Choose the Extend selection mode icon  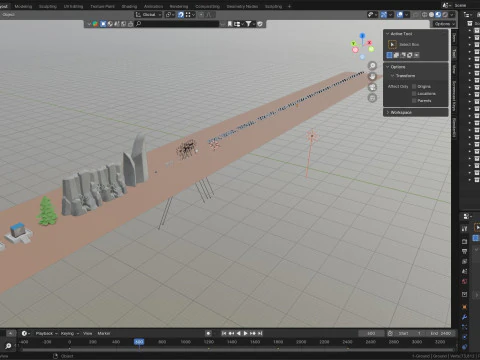[396, 55]
